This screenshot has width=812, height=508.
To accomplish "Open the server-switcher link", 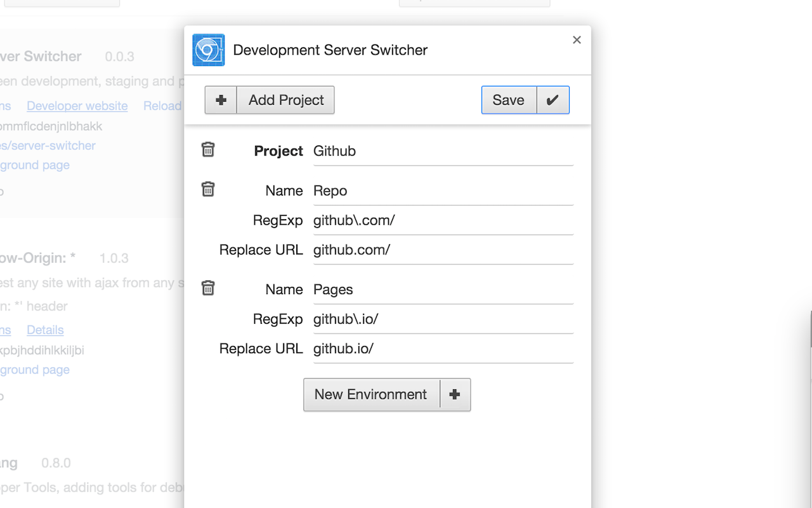I will 48,145.
